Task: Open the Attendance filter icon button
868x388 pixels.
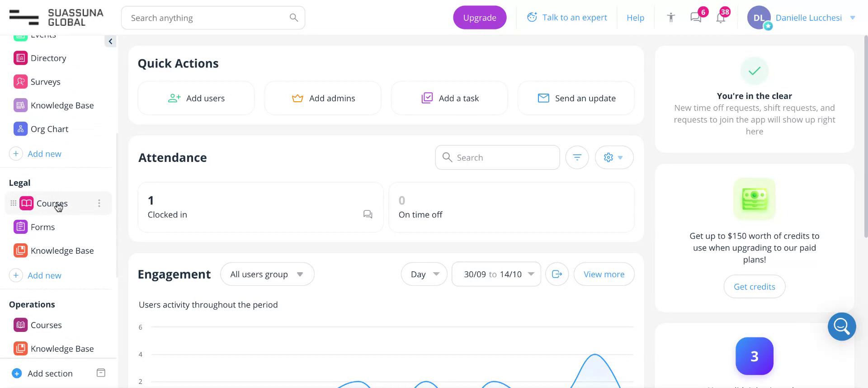Action: click(577, 157)
